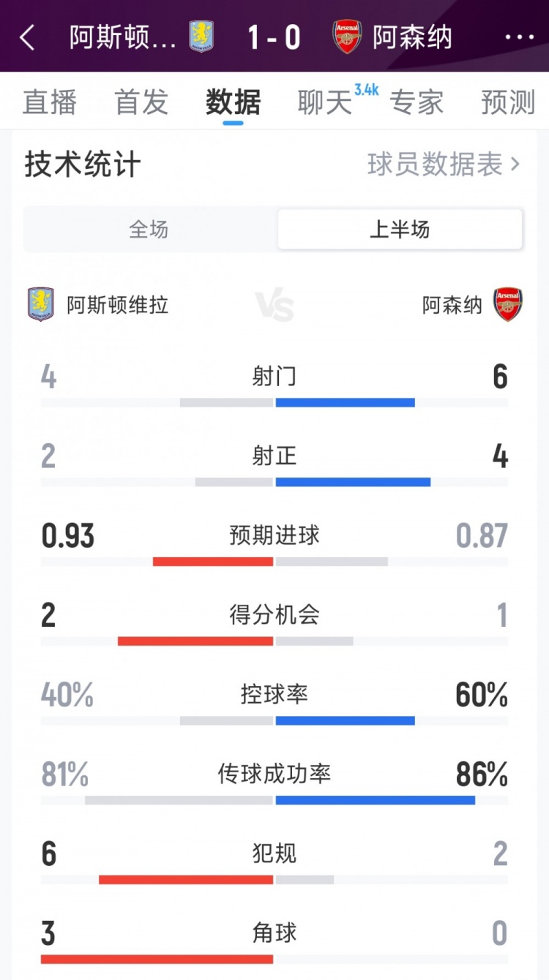Tap Aston Villa badge beside 阿斯顿维拉
Viewport: 549px width, 980px height.
pos(40,304)
